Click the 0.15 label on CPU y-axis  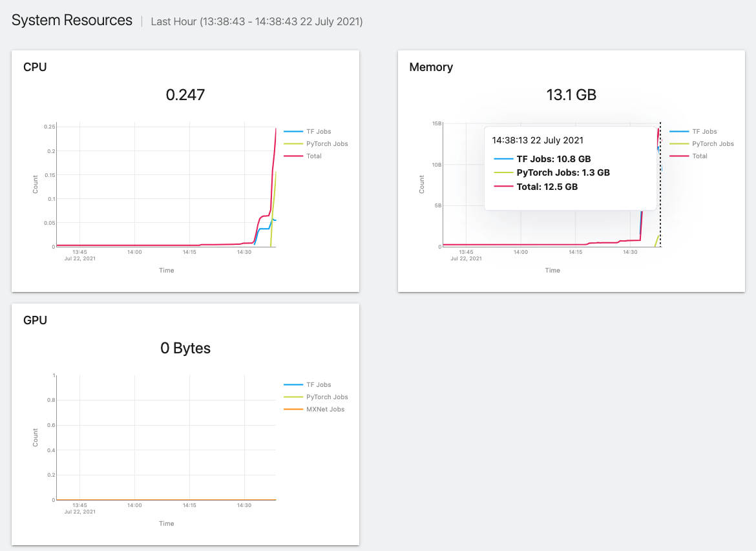49,175
